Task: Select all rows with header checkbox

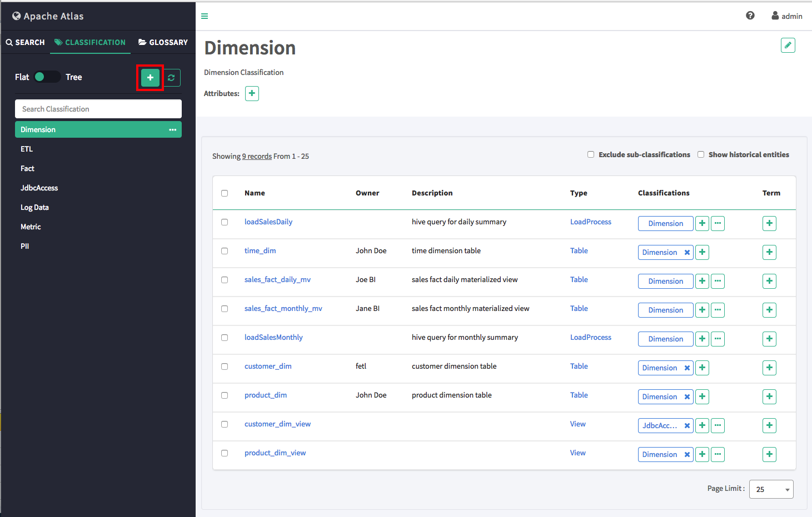Action: pyautogui.click(x=225, y=193)
